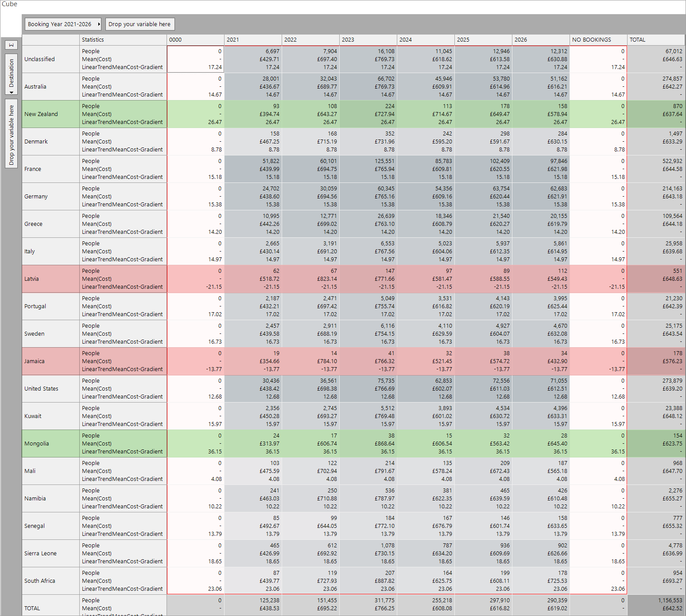Click the column 'Drop your variable here' box
This screenshot has height=616, width=686.
coord(140,24)
